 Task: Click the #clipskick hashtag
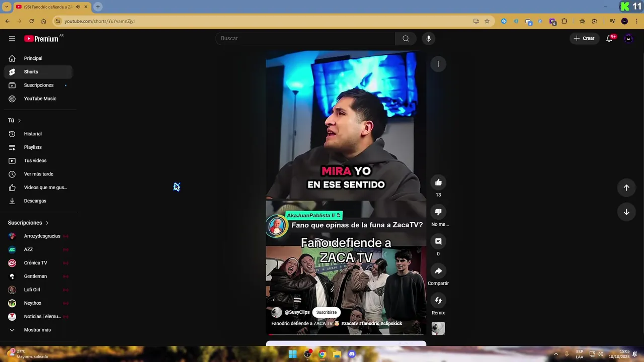[391, 324]
